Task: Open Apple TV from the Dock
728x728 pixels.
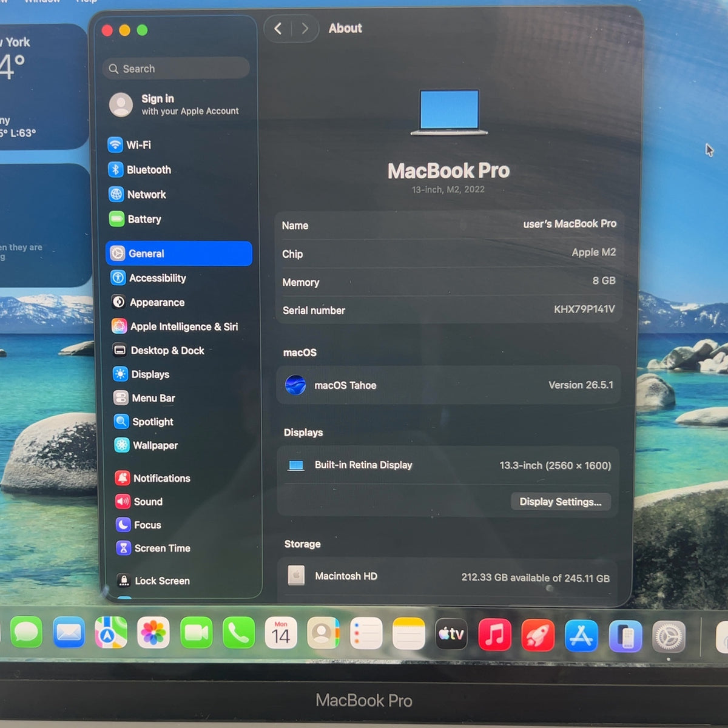Action: tap(451, 635)
